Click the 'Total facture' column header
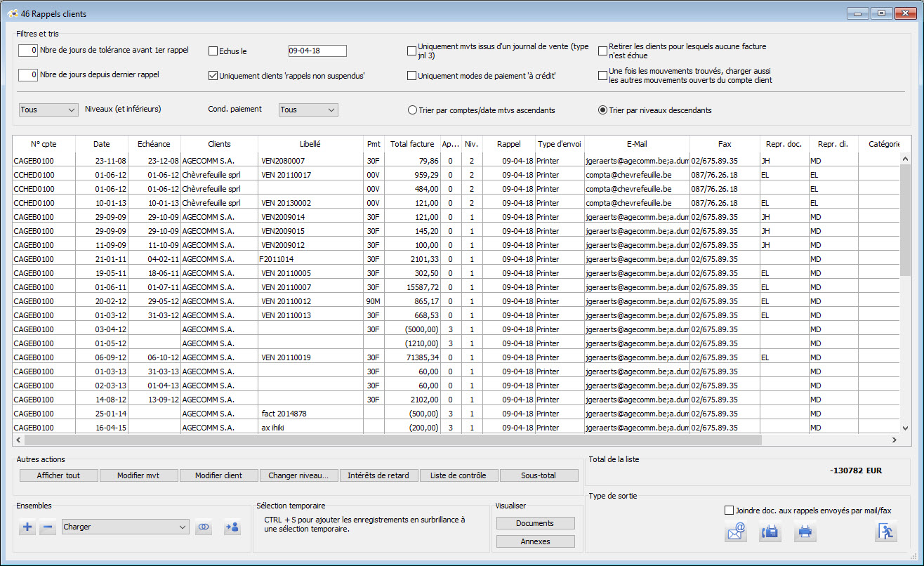This screenshot has height=566, width=924. [412, 144]
